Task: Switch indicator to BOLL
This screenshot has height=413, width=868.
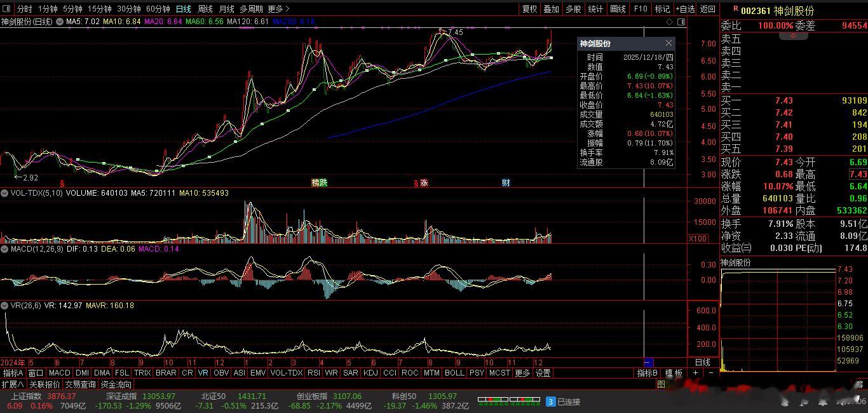Action: coord(454,373)
